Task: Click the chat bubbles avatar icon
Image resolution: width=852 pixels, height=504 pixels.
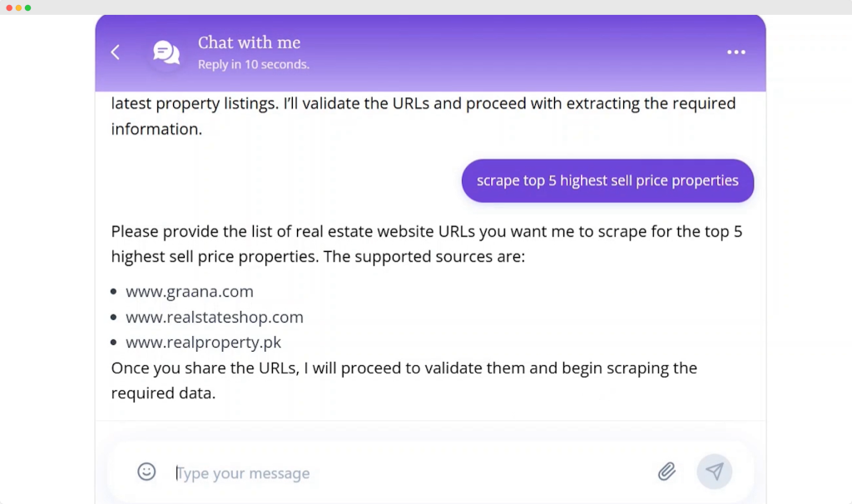Action: pos(166,52)
